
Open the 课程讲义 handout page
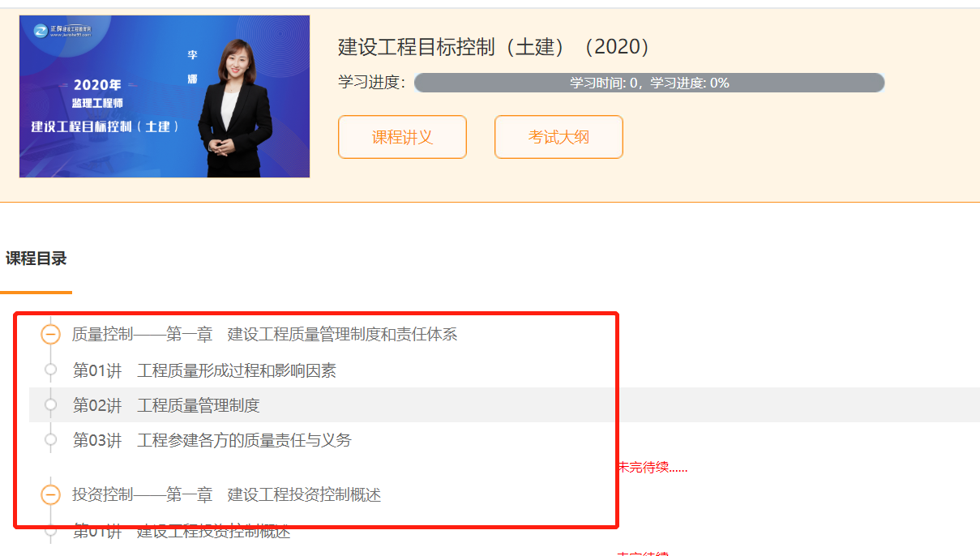point(402,137)
